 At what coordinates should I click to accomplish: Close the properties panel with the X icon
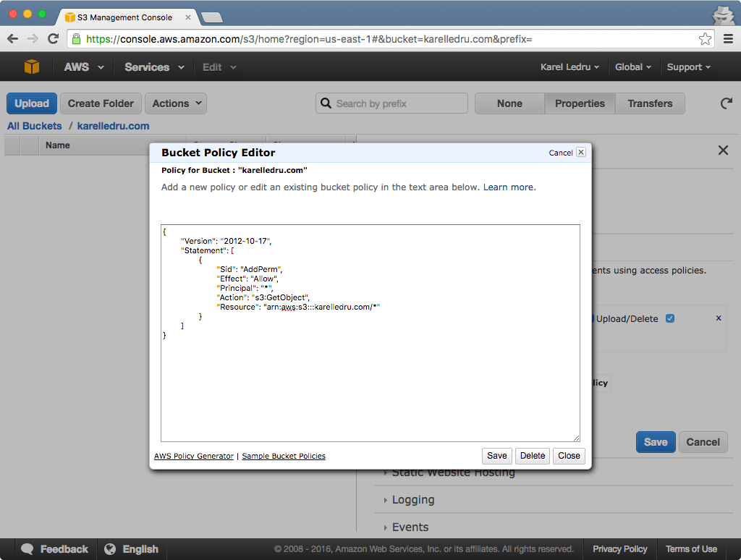723,150
